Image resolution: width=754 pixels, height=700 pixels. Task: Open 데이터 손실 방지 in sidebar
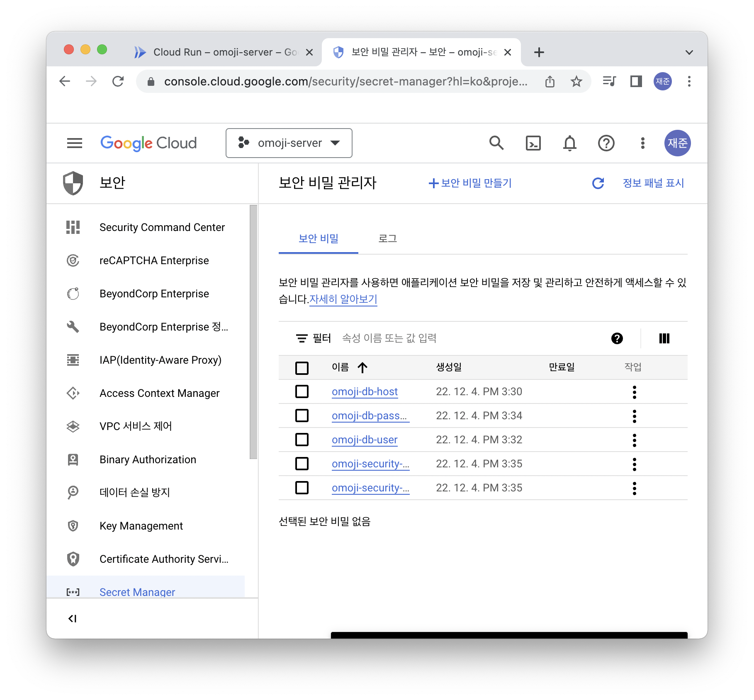coord(146,493)
